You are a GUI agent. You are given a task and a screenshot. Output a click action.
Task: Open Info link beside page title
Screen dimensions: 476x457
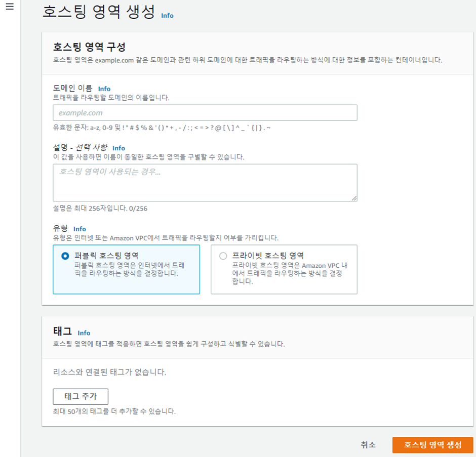167,16
